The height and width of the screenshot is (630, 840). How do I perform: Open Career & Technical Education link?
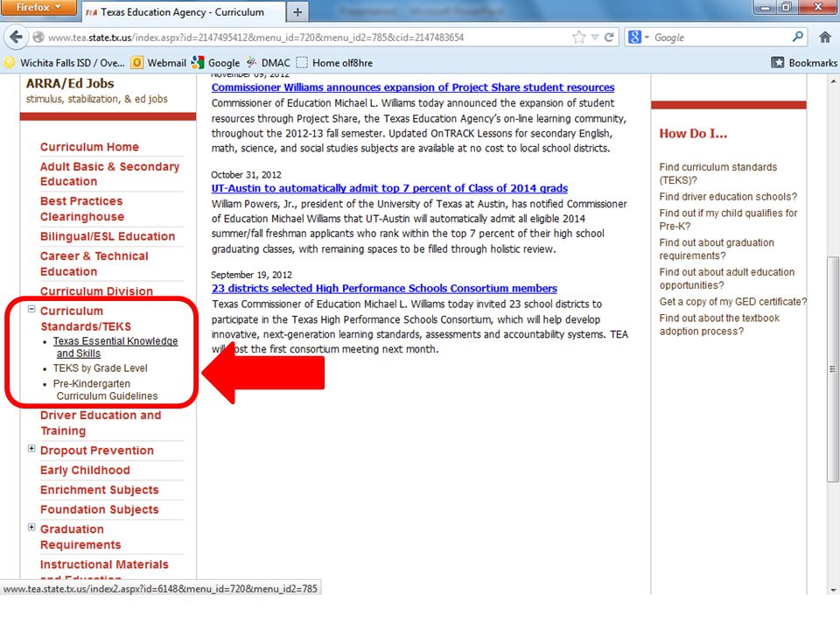click(x=94, y=263)
